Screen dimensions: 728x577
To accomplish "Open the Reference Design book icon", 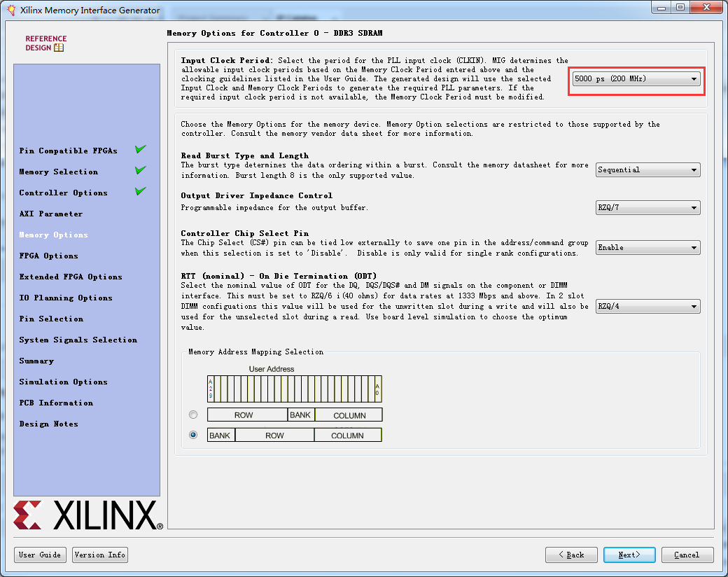I will click(59, 48).
